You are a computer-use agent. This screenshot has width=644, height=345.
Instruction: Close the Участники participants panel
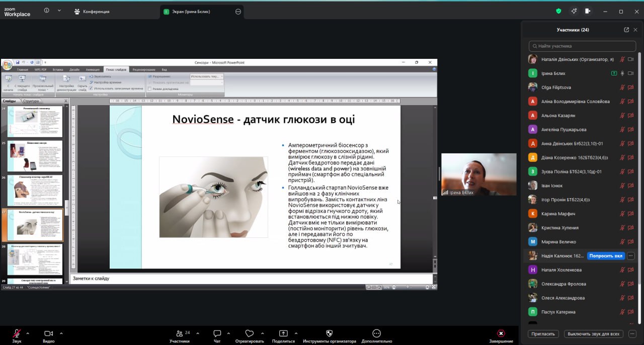click(635, 30)
